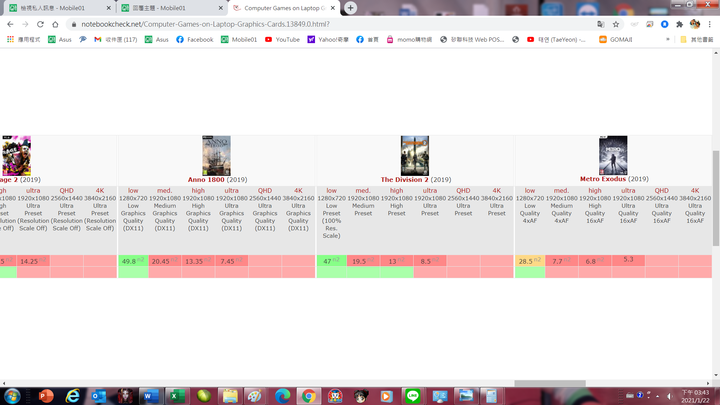Go back using the browser back arrow
The height and width of the screenshot is (405, 720).
pyautogui.click(x=10, y=24)
